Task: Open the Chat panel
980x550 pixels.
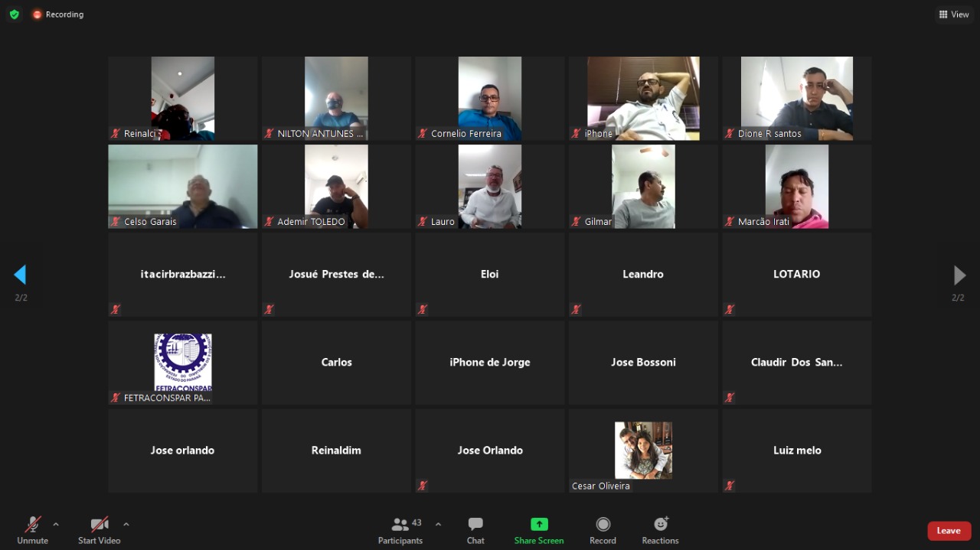Action: 475,530
